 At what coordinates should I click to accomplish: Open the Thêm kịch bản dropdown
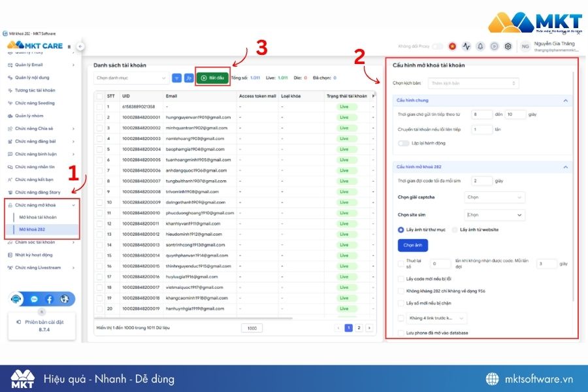pyautogui.click(x=473, y=83)
